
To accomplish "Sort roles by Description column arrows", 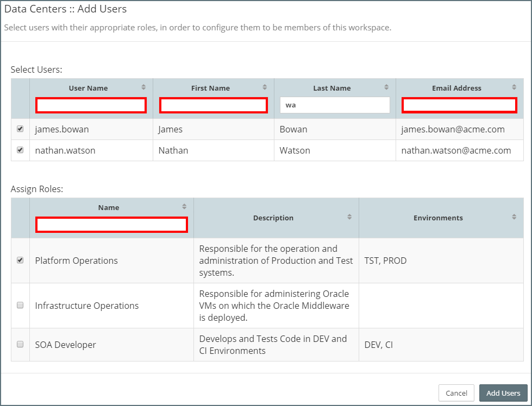I will (349, 217).
